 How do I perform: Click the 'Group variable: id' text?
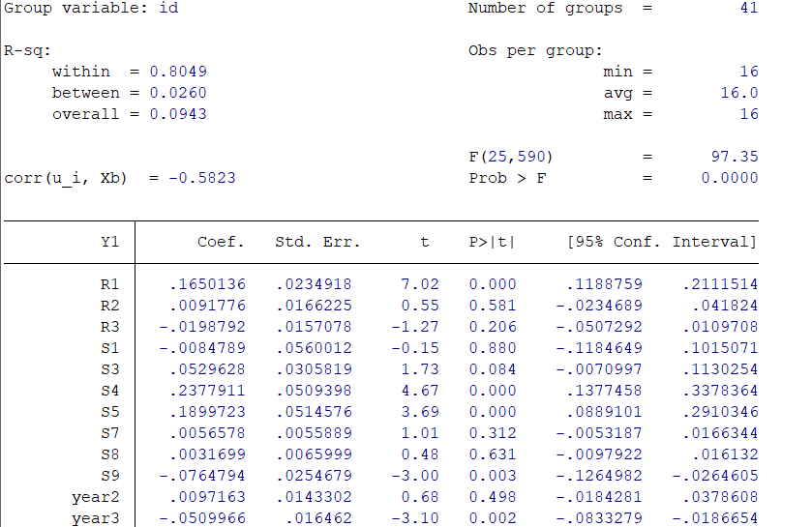coord(91,8)
